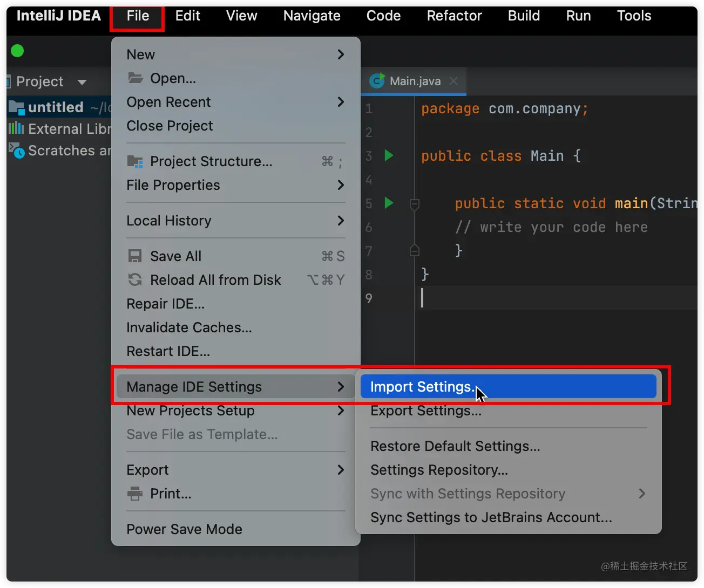The height and width of the screenshot is (588, 704).
Task: Switch to the Main.java tab
Action: [415, 81]
